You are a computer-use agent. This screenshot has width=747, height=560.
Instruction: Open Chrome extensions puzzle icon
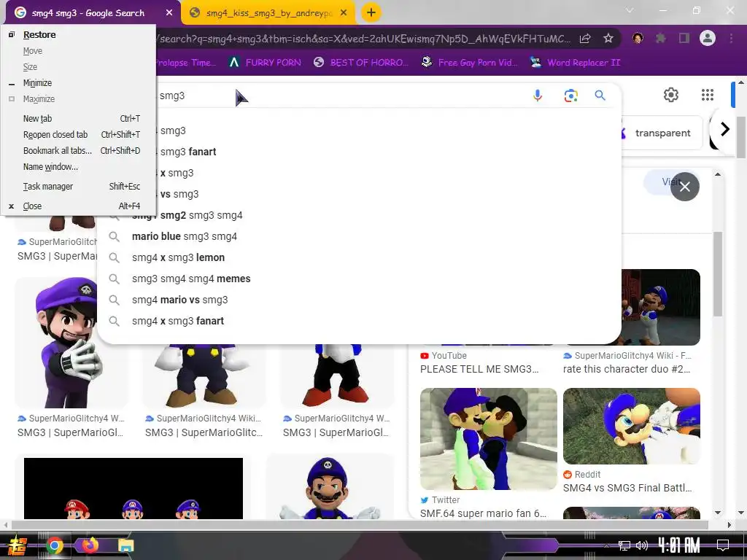click(x=660, y=38)
